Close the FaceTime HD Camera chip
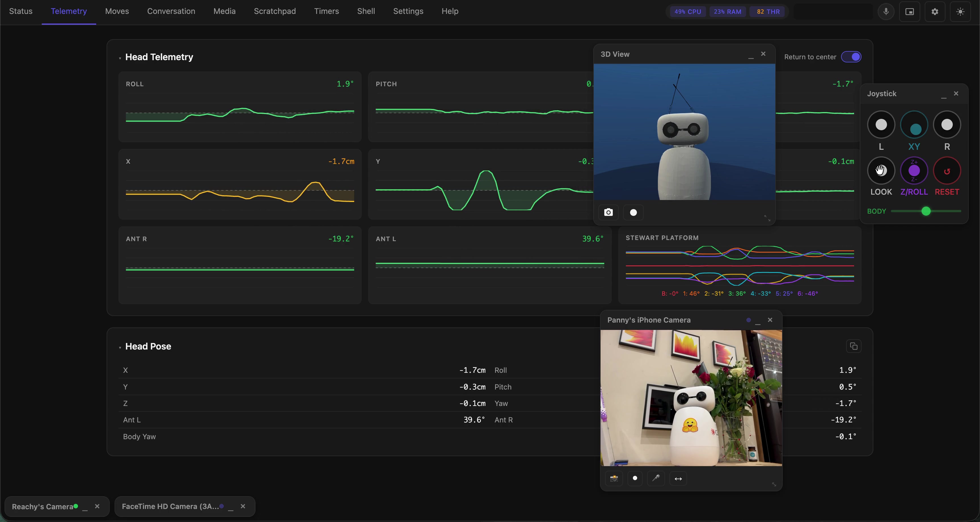980x522 pixels. point(243,506)
